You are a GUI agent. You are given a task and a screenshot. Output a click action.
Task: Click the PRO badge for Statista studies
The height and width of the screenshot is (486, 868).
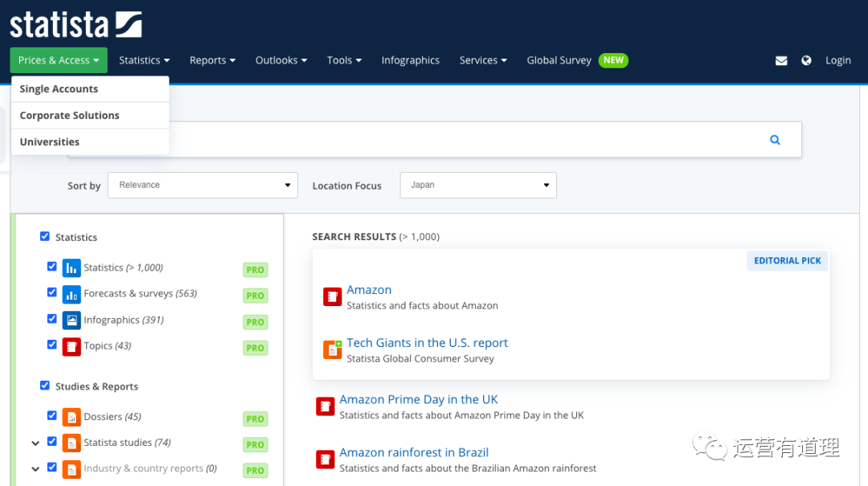click(256, 444)
